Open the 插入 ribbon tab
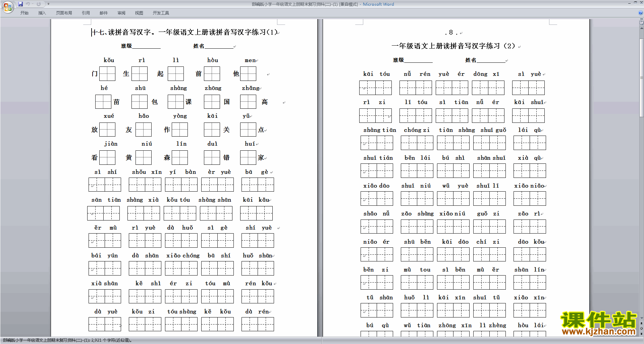This screenshot has height=344, width=644. 42,13
